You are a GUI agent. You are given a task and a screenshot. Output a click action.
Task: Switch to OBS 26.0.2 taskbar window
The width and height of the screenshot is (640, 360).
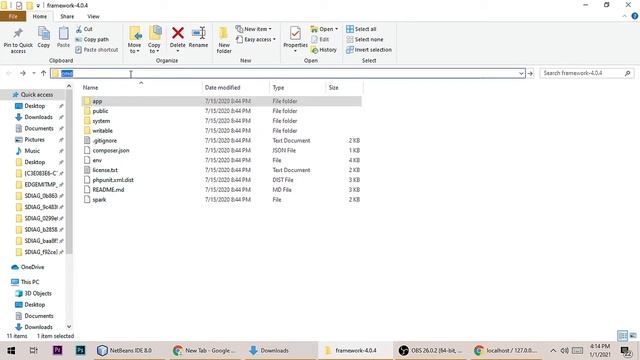431,350
